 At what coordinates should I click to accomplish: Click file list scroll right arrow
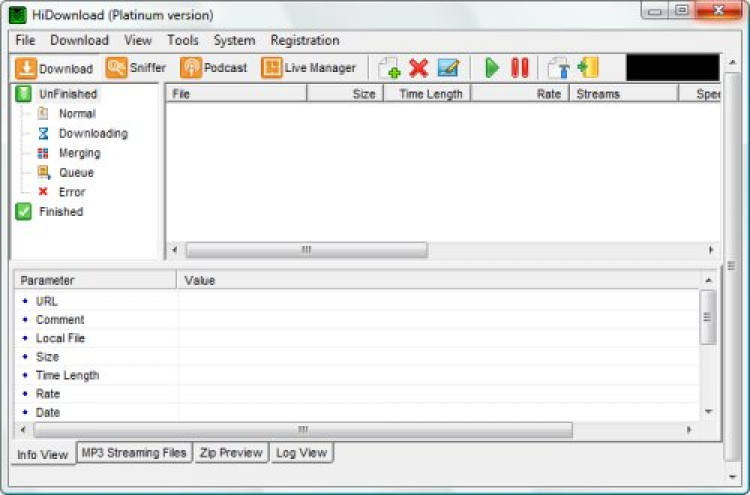tap(711, 250)
